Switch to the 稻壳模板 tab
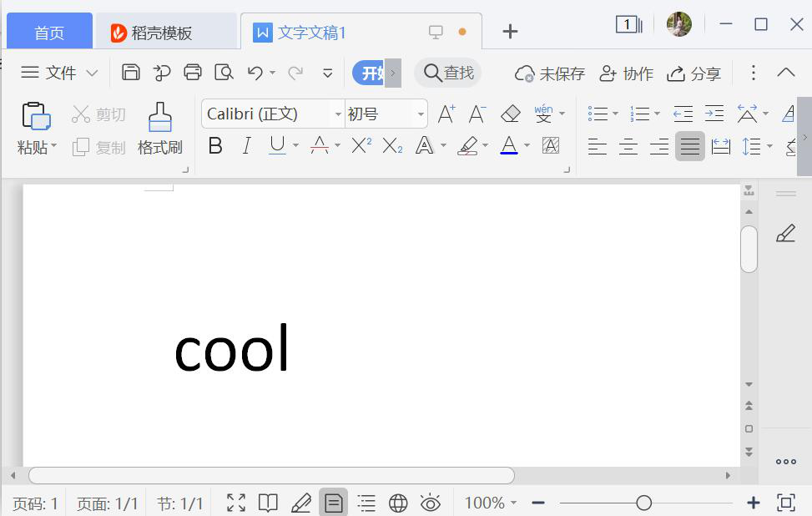Image resolution: width=812 pixels, height=516 pixels. point(166,33)
